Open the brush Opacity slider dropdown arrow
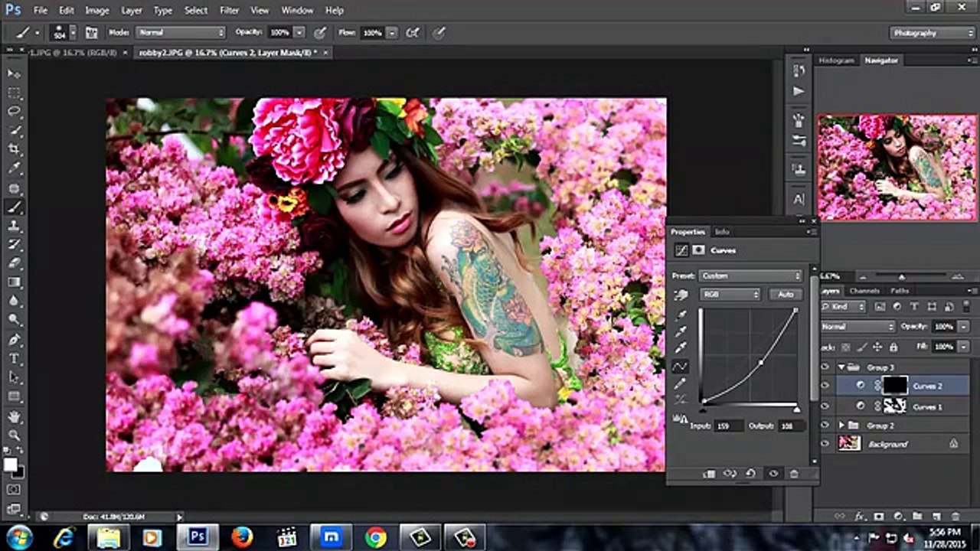The width and height of the screenshot is (980, 551). 299,33
